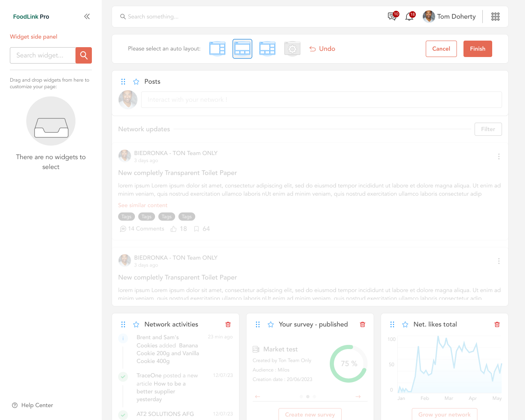Viewport: 525px width, 420px height.
Task: Open the Network updates Filter
Action: (488, 129)
